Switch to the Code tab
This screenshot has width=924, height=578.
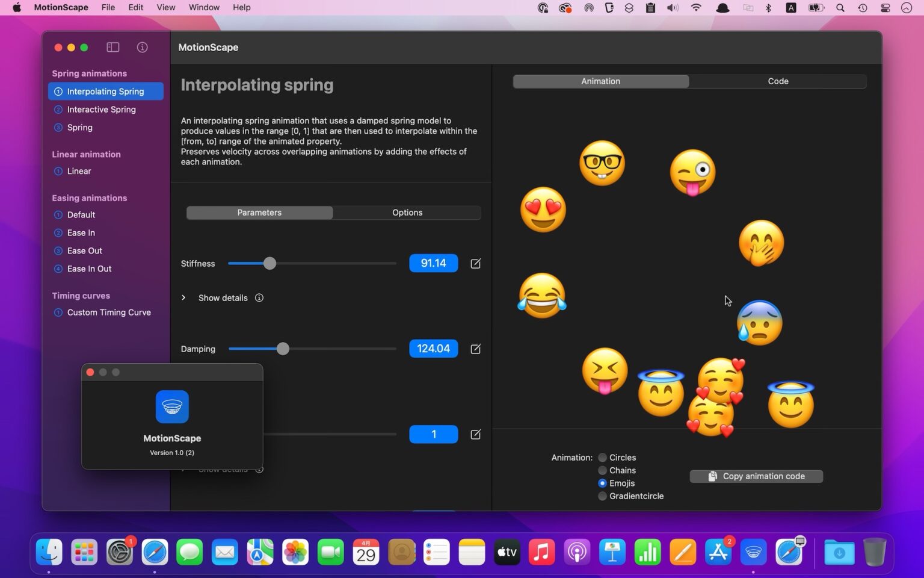777,81
